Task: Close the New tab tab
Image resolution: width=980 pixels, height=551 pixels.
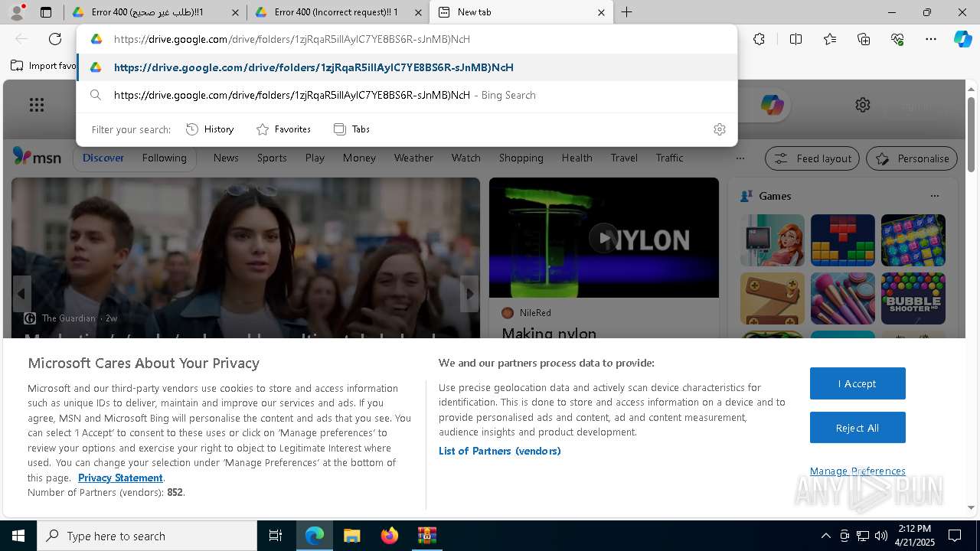Action: tap(601, 12)
